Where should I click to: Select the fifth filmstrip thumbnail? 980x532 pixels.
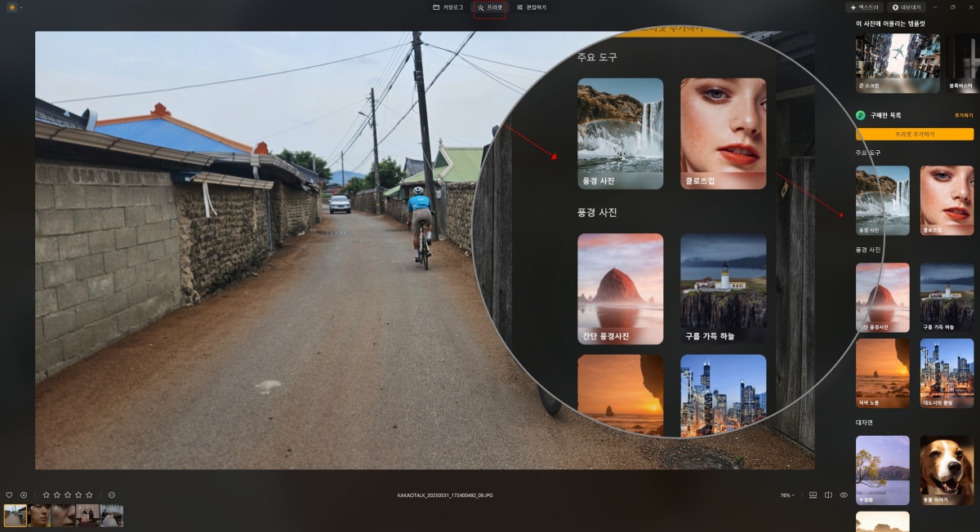click(x=112, y=516)
